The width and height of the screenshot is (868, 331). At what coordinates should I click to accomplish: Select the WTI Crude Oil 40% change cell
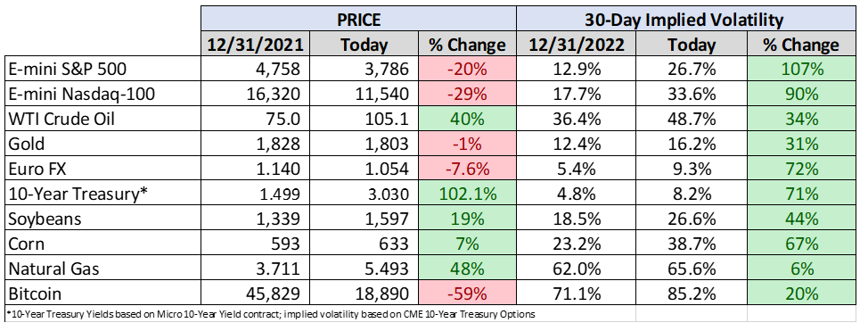click(x=465, y=119)
